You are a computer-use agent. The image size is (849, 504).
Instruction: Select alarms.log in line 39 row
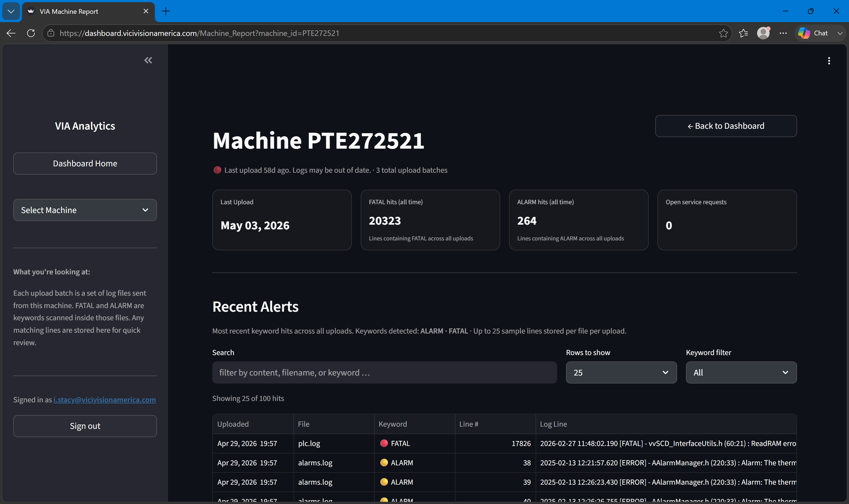pos(334,482)
